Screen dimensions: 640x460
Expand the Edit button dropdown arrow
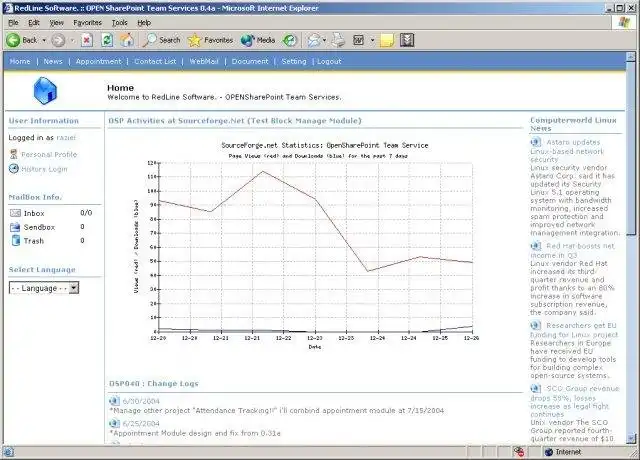coord(372,40)
